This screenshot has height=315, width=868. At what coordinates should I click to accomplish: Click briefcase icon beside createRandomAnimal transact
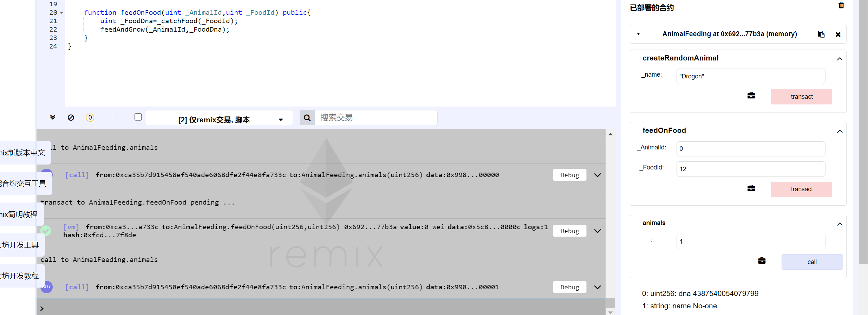click(751, 96)
